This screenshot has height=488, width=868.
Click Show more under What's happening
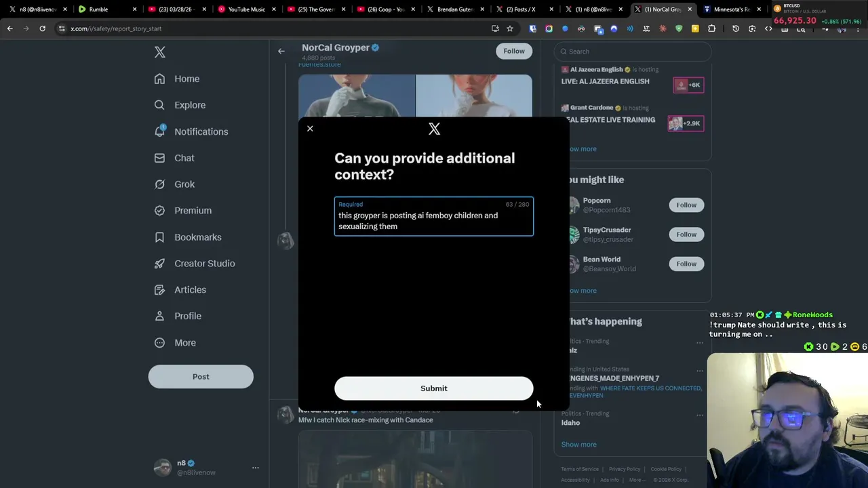click(x=579, y=445)
